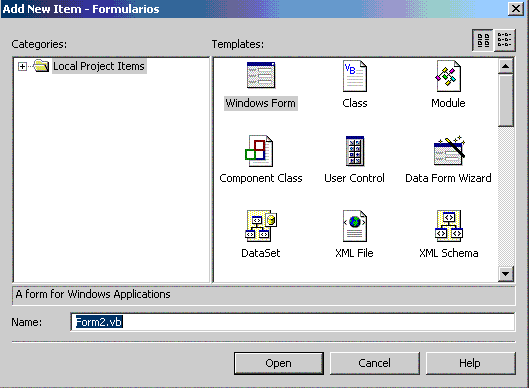Pick the DataSet template icon
The width and height of the screenshot is (529, 388).
tap(261, 226)
